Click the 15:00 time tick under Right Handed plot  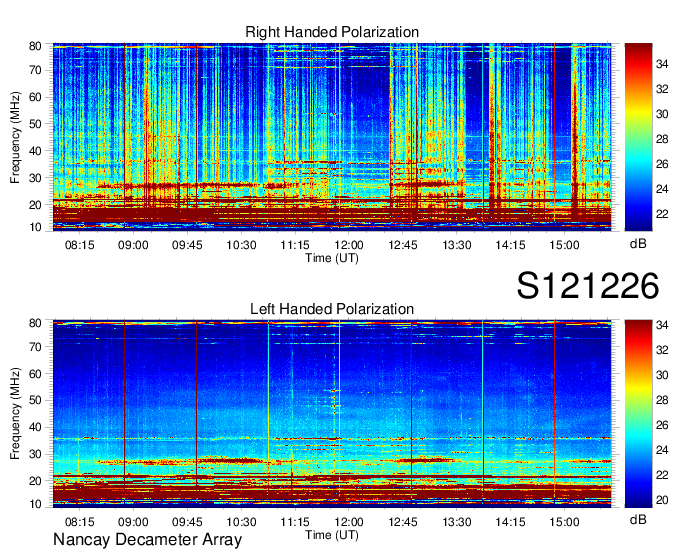tap(564, 245)
